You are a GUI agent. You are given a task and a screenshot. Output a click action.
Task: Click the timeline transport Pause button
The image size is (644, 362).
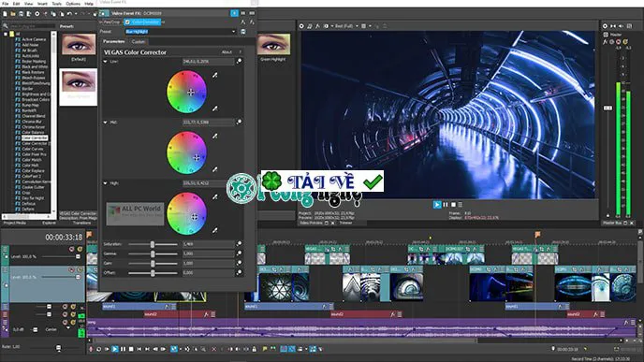(123, 349)
